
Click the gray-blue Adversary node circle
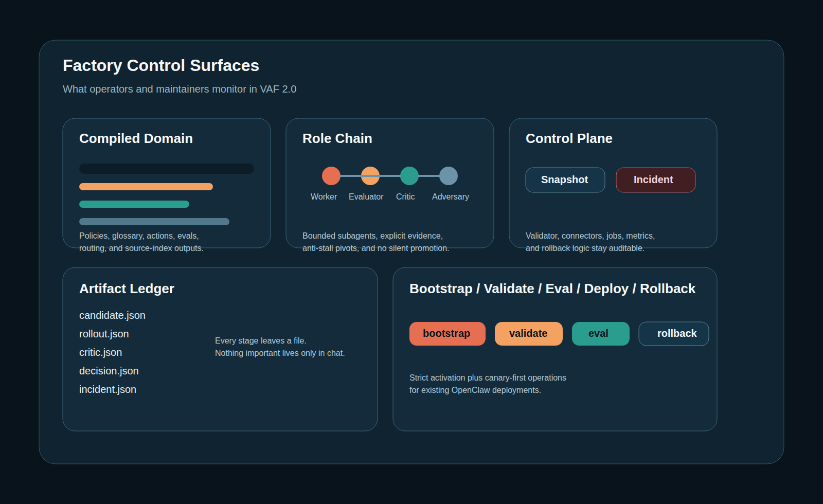[x=449, y=176]
